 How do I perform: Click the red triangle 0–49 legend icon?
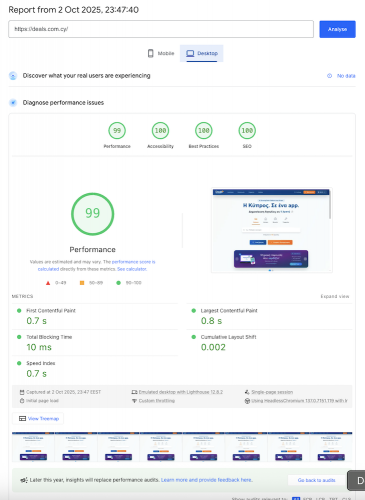tap(48, 283)
